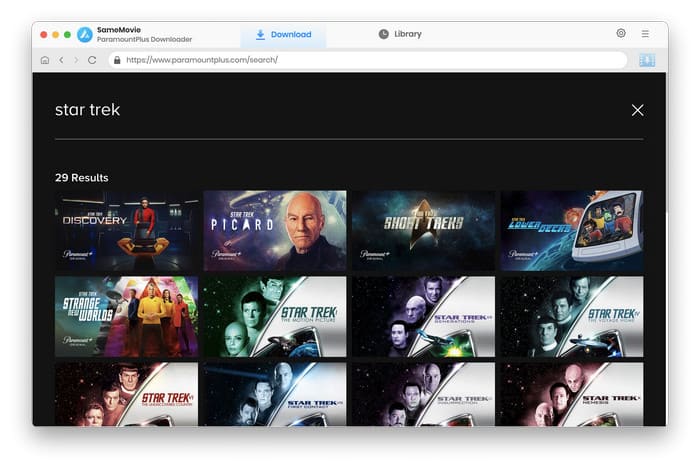Open Star Trek Picard thumbnail
The height and width of the screenshot is (469, 700).
(x=275, y=231)
